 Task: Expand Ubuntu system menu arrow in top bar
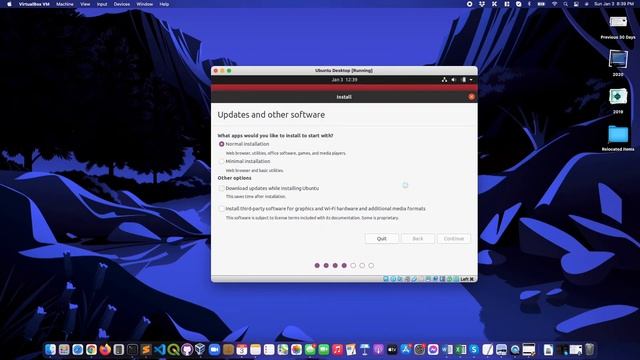point(471,80)
